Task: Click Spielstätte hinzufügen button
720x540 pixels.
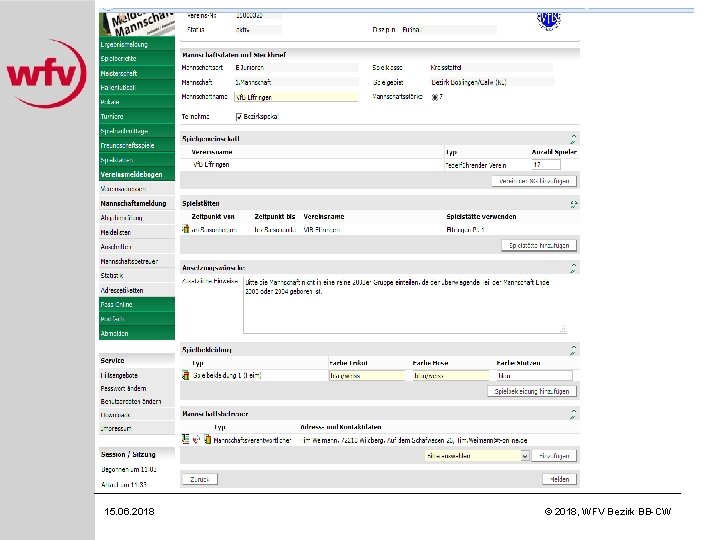Action: [x=539, y=245]
